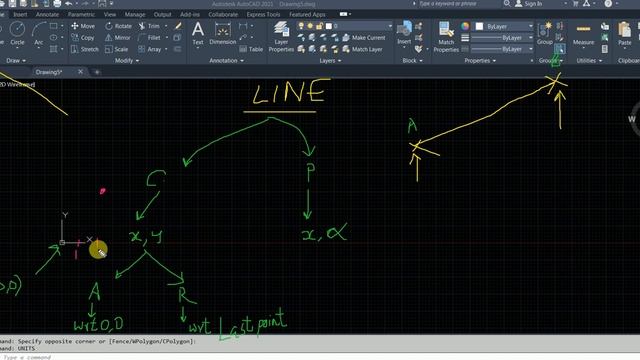Click the Undo arrow

point(69,4)
